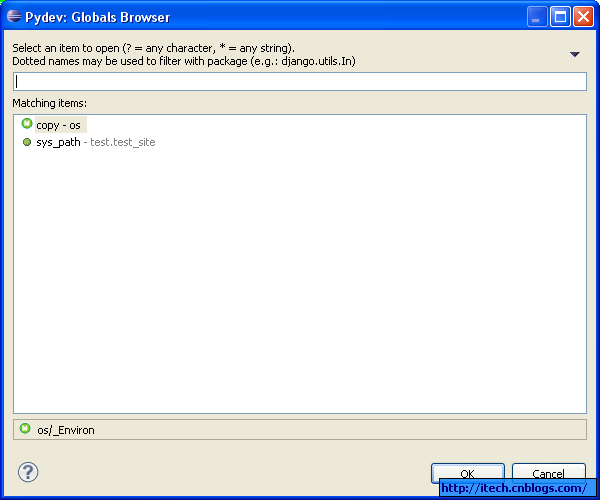Maximize the Globals Browser window
Screen dimensions: 600x500
pyautogui.click(x=560, y=17)
